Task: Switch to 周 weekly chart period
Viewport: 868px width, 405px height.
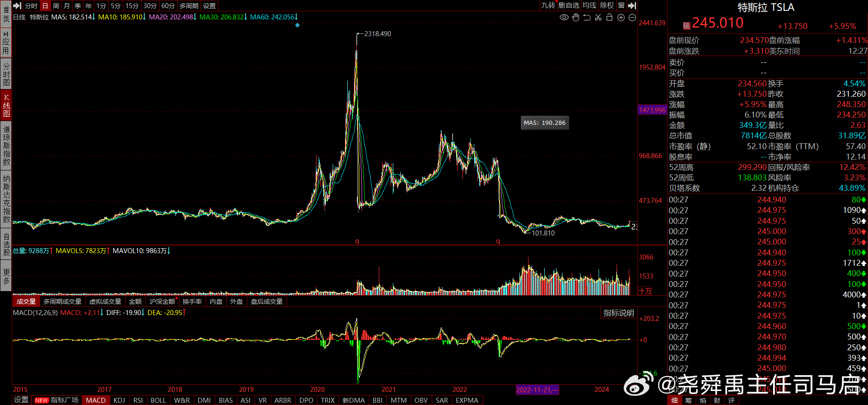Action: pos(56,6)
